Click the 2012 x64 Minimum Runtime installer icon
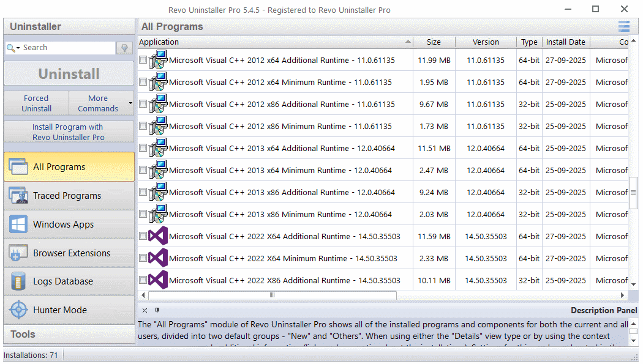Screen dimensions: 643x364 tap(158, 82)
